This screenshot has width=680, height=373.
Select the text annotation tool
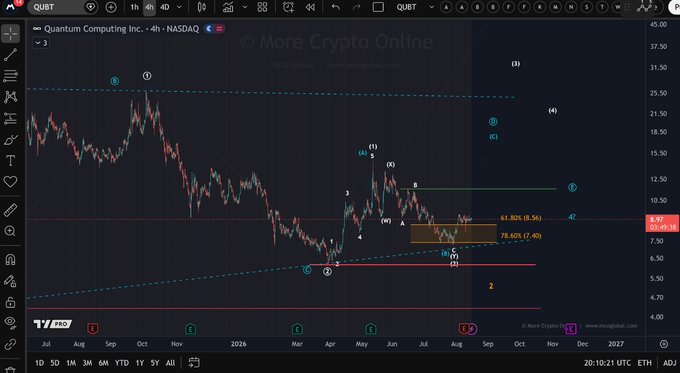(10, 161)
